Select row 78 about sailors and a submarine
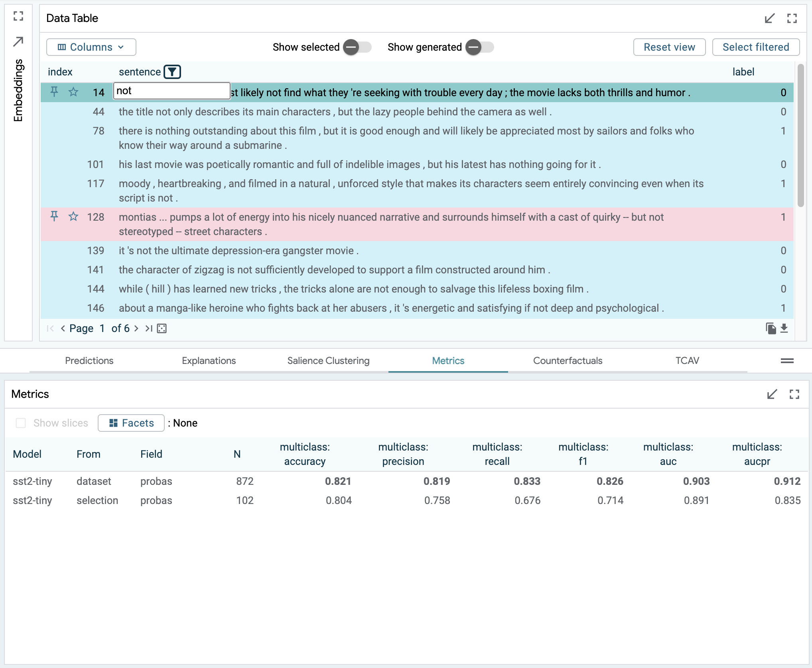 [x=417, y=138]
